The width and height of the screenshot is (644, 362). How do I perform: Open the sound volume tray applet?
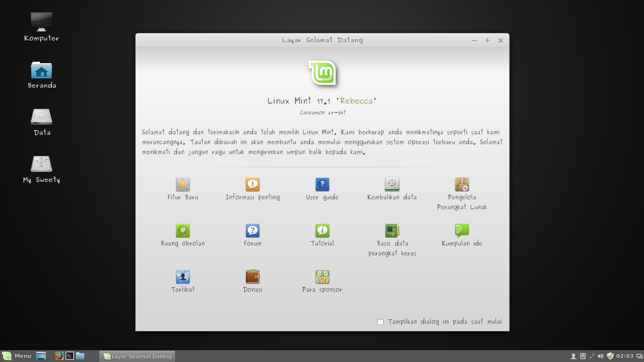[x=601, y=356]
